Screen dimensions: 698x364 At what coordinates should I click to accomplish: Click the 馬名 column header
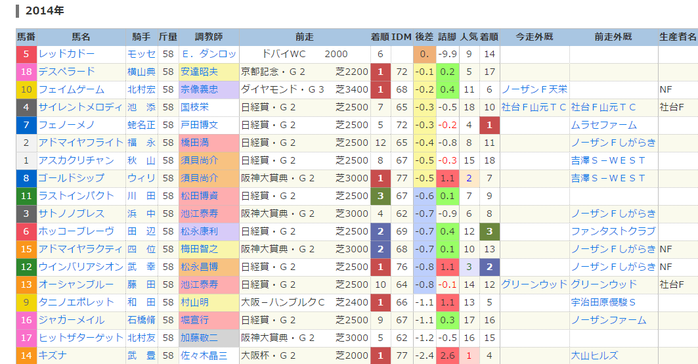(81, 37)
